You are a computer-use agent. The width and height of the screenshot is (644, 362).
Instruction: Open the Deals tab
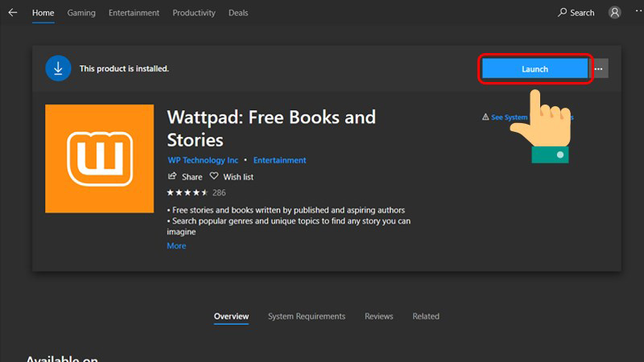point(238,13)
